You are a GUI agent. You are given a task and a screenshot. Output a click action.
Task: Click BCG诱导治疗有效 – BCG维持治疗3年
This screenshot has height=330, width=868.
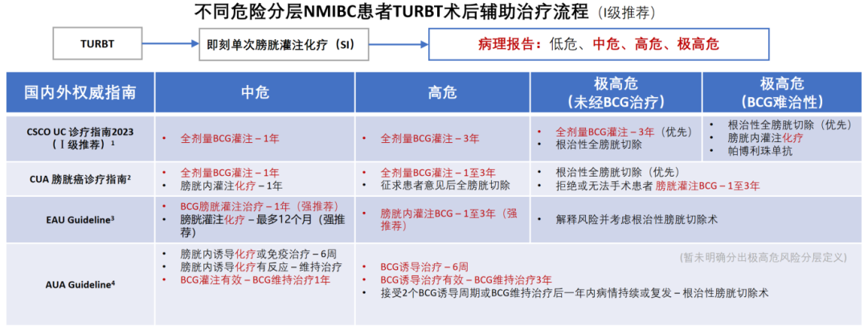465,279
